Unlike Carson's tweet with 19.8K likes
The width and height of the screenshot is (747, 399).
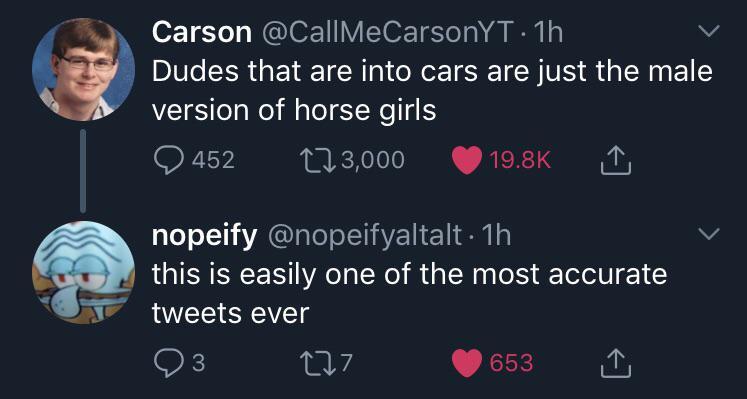[466, 161]
